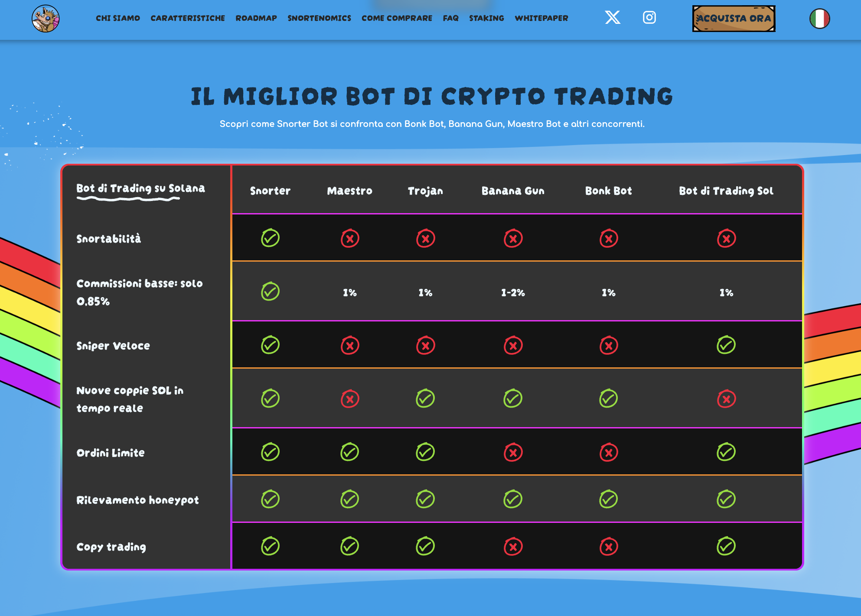Open the X (Twitter) social link
This screenshot has width=861, height=616.
pyautogui.click(x=612, y=18)
